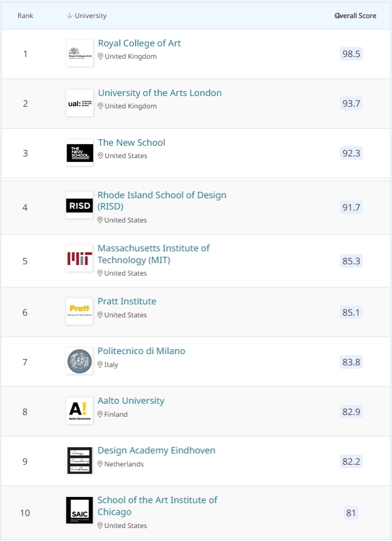Click the Politecnico di Milano seal
392x541 pixels.
pyautogui.click(x=79, y=361)
